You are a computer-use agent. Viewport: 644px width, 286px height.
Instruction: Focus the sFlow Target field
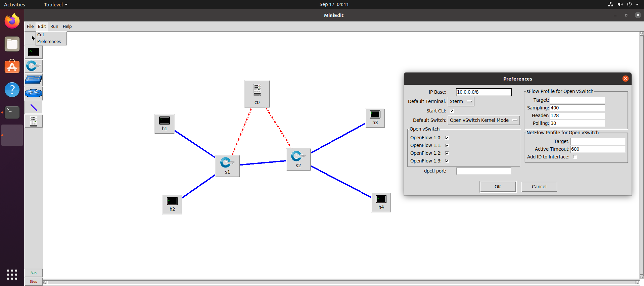pyautogui.click(x=578, y=100)
